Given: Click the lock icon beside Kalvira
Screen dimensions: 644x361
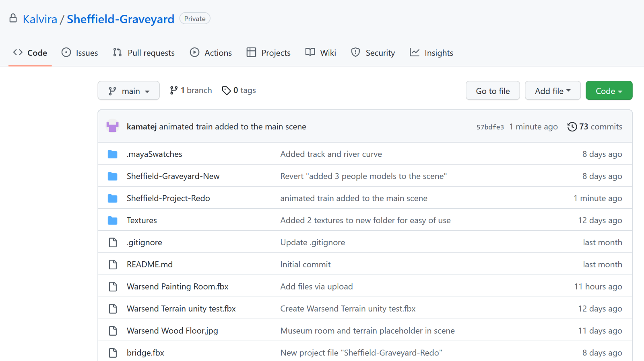Looking at the screenshot, I should (x=13, y=18).
